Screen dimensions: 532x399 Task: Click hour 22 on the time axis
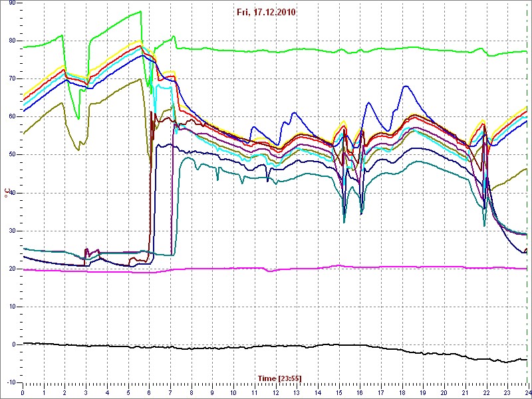486,392
